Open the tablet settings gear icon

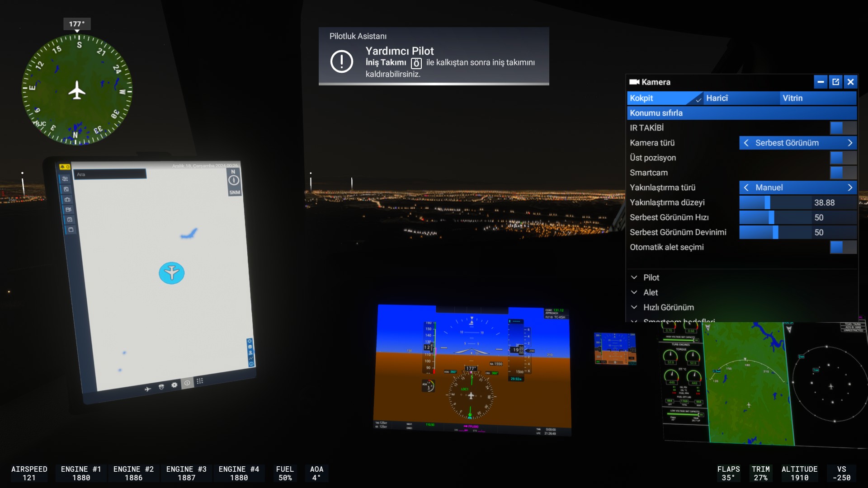174,385
